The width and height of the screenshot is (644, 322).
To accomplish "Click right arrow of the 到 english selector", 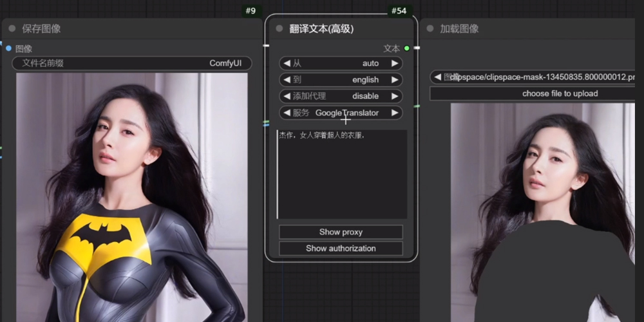I will (x=395, y=80).
